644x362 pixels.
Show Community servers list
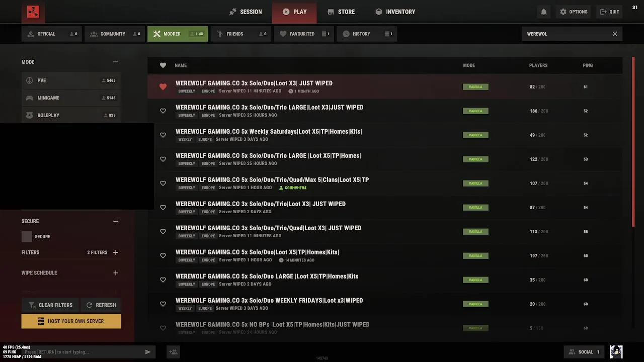(115, 34)
